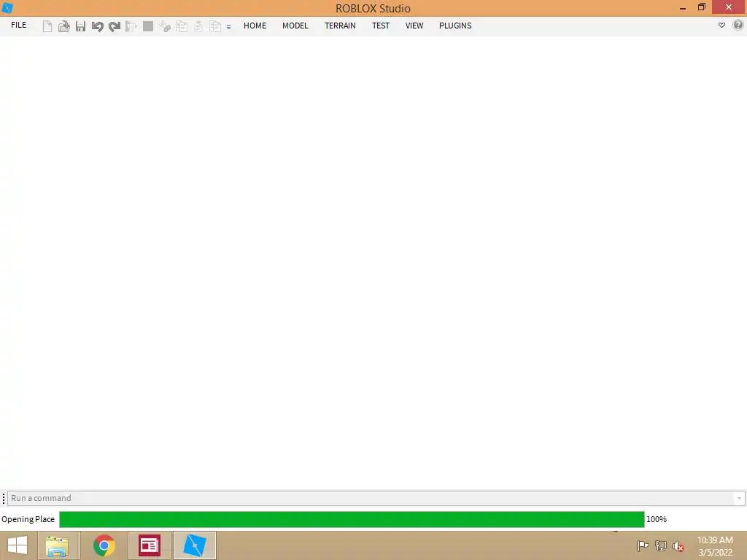Image resolution: width=747 pixels, height=560 pixels.
Task: Collapse the ribbon with the chevron icon
Action: click(721, 26)
